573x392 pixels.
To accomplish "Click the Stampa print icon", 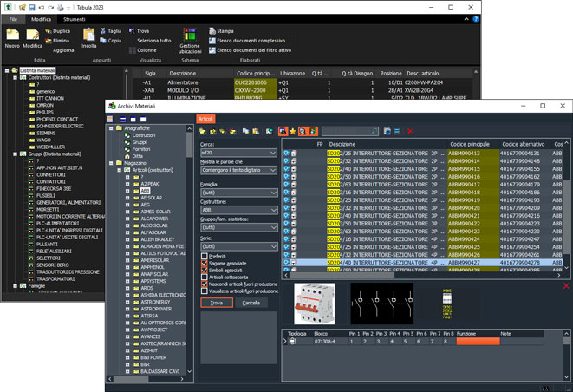I will pyautogui.click(x=221, y=31).
